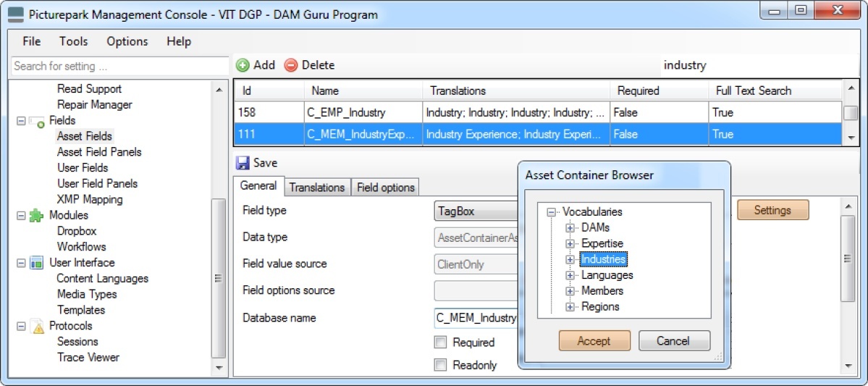868x386 pixels.
Task: Click the Save floppy disk icon
Action: tap(243, 163)
